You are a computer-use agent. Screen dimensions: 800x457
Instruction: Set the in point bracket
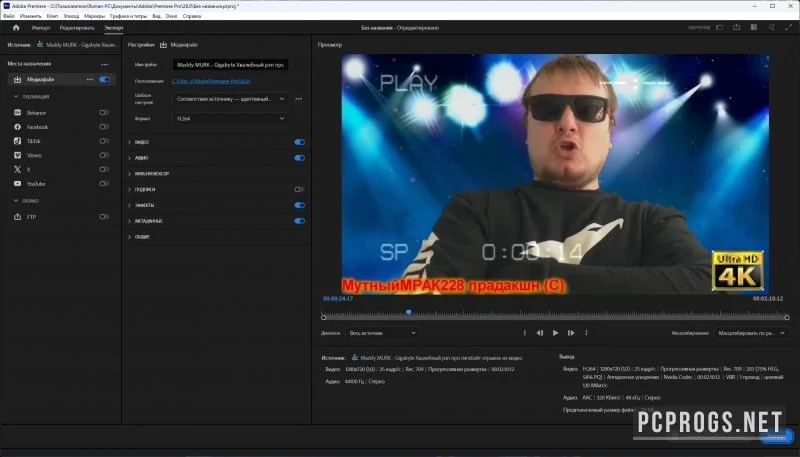pos(524,333)
